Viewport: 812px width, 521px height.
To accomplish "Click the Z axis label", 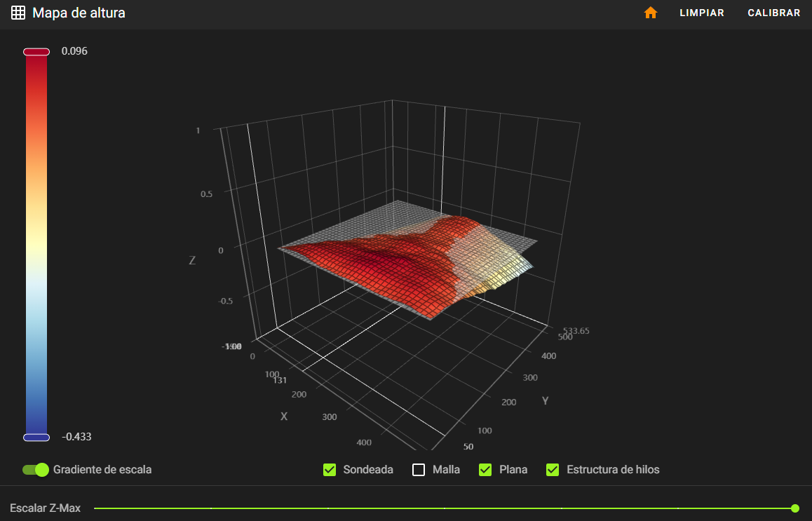I will coord(192,261).
